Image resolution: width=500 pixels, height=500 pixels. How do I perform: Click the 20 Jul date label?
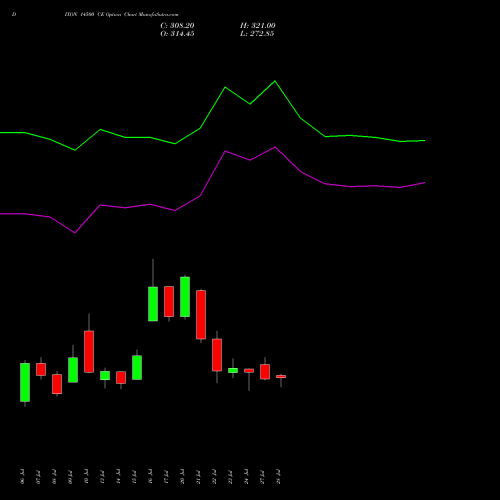point(182,477)
